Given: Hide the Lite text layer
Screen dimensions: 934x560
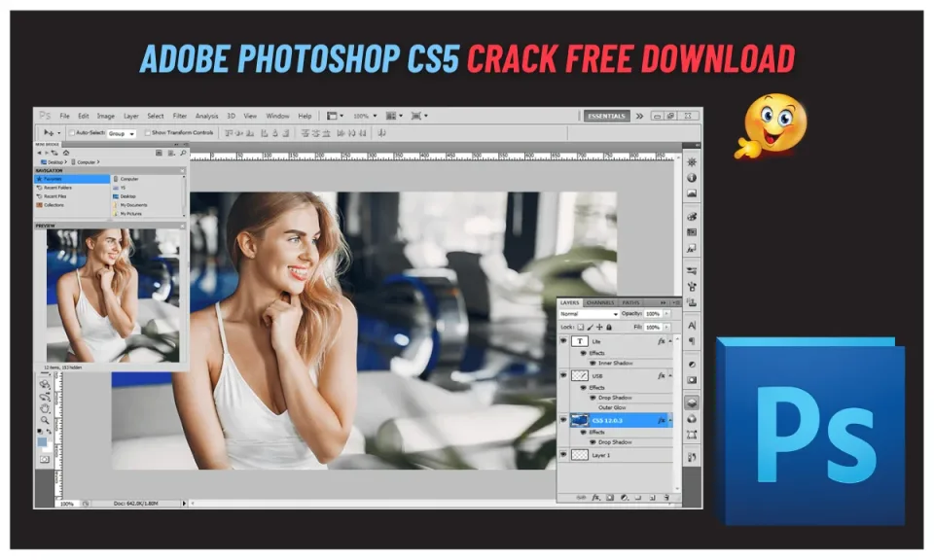Looking at the screenshot, I should (563, 341).
